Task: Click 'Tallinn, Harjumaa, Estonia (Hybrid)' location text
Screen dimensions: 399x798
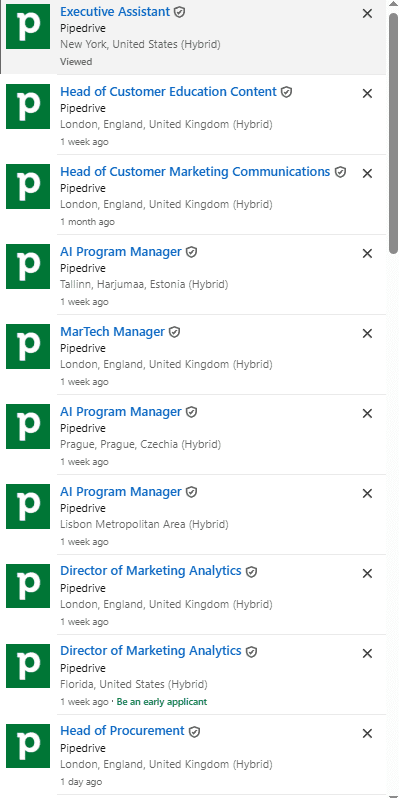Action: (144, 284)
